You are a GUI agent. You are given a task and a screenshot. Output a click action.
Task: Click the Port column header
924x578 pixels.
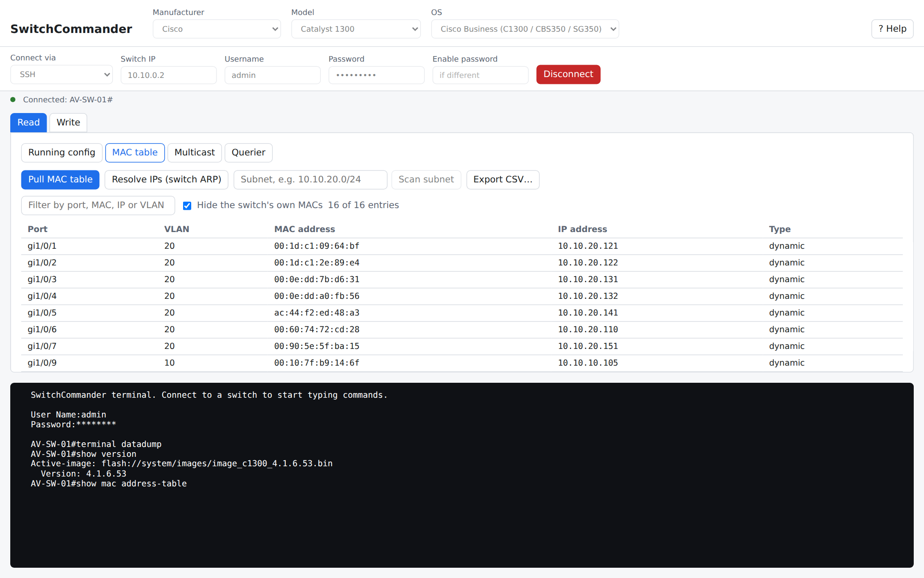tap(38, 229)
